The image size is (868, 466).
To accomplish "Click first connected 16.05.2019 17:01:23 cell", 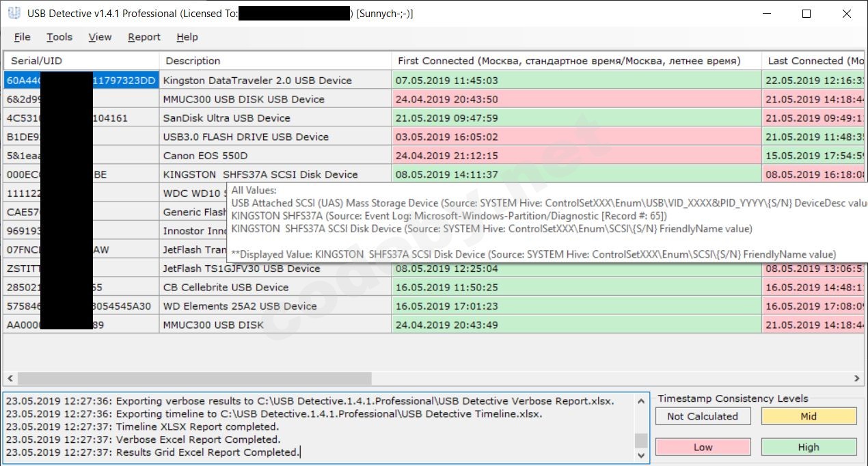I will (x=577, y=306).
